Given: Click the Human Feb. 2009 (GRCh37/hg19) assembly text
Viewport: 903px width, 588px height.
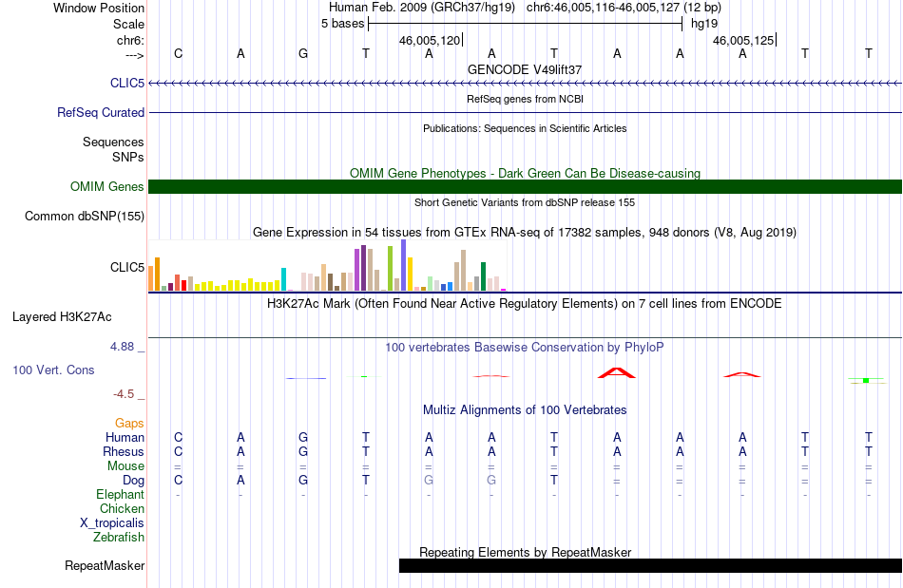Looking at the screenshot, I should pos(421,8).
